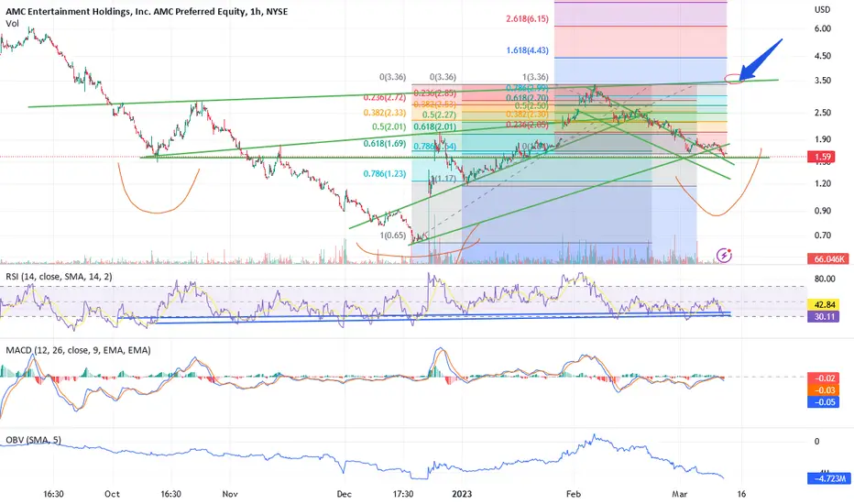Screen dimensions: 854x504
Task: Click the 0.5(2.27) Fibonacci level label
Action: click(x=439, y=115)
